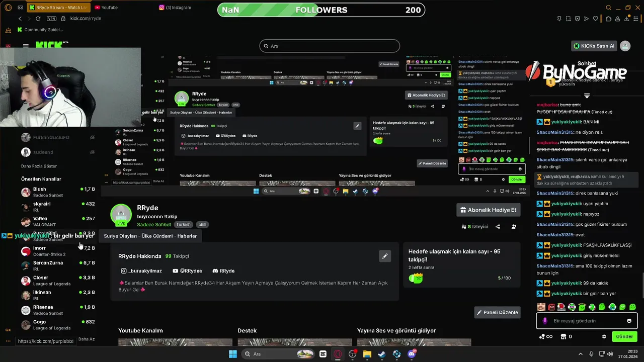644x362 pixels.
Task: Open browser search magnifier near window controls
Action: [608, 8]
